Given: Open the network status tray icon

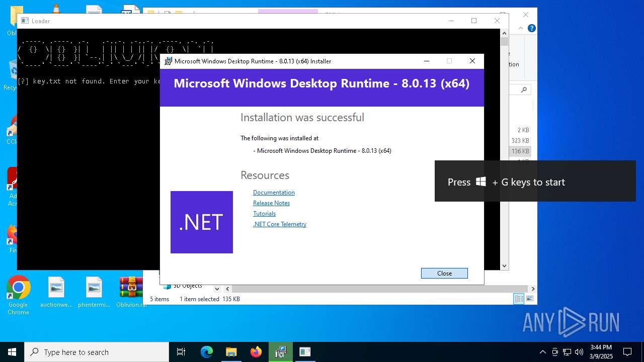Looking at the screenshot, I should [567, 352].
